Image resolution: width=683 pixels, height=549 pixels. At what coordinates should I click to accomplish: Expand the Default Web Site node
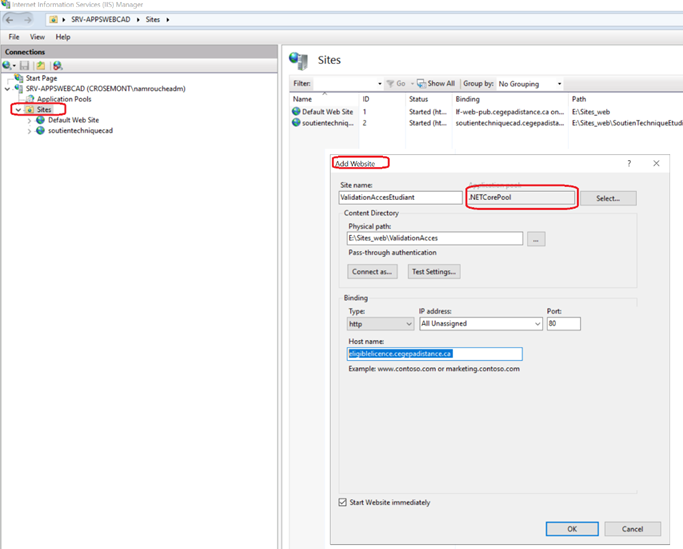pyautogui.click(x=29, y=120)
